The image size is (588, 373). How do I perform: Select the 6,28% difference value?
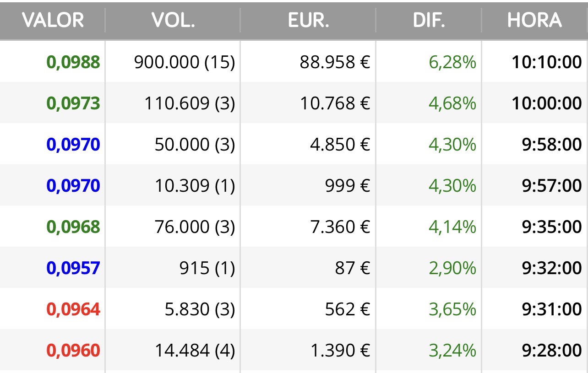pyautogui.click(x=452, y=62)
